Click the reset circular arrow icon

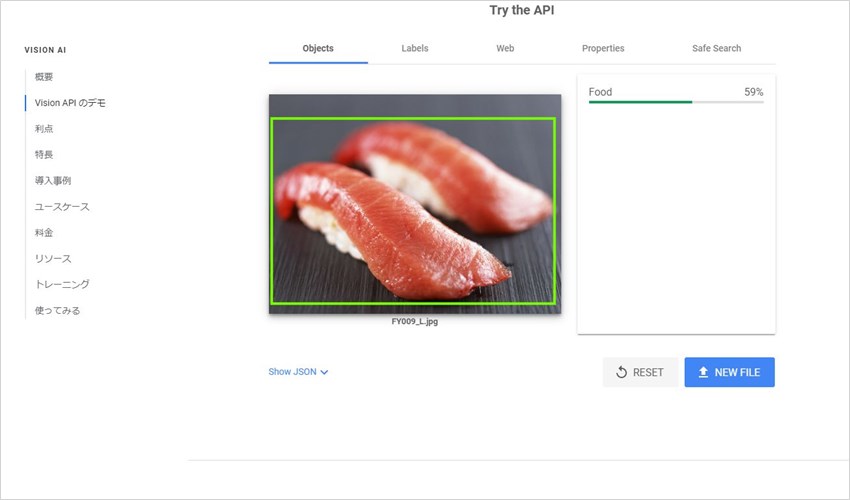621,372
